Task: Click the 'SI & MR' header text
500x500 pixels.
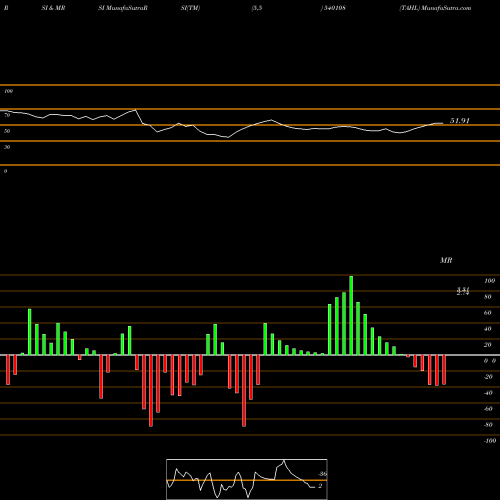Action: point(53,8)
